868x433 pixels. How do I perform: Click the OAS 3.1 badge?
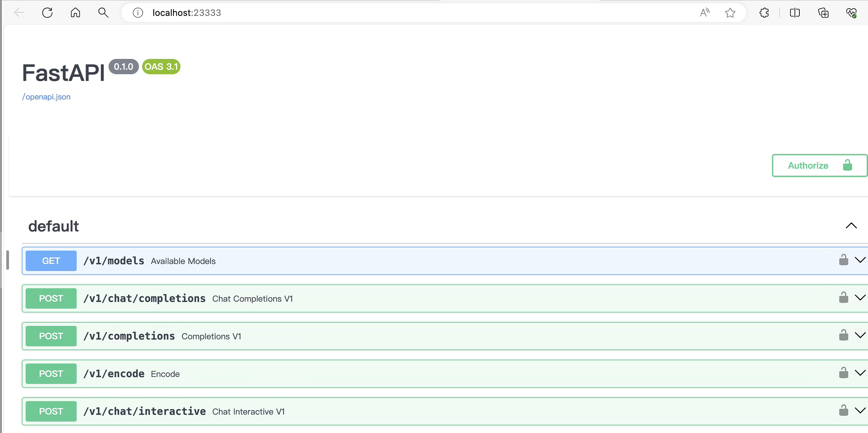coord(161,67)
